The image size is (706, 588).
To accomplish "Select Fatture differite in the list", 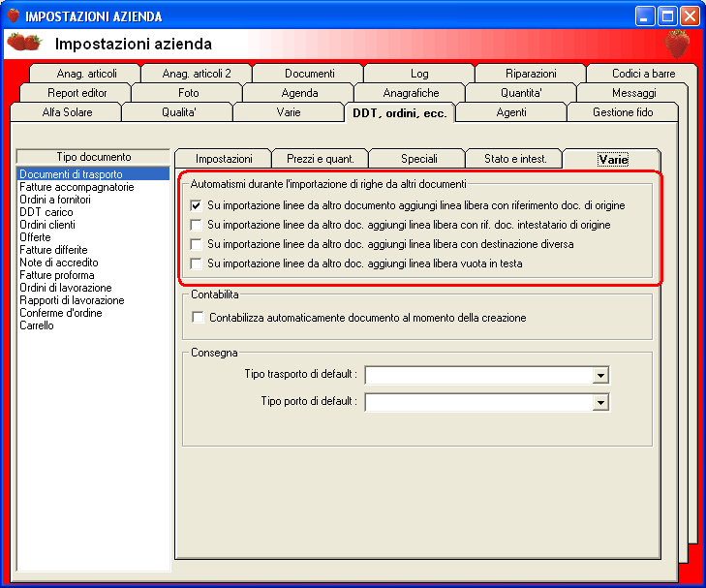I will point(93,249).
